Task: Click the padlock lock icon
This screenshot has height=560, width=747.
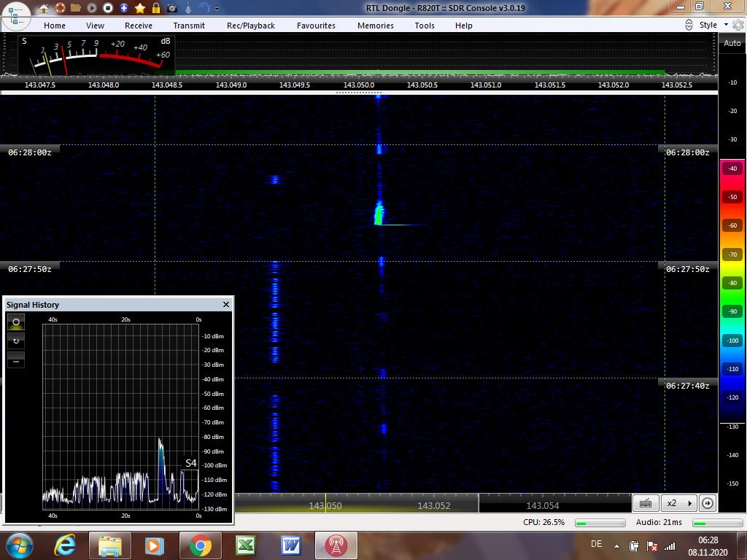Action: pos(156,7)
